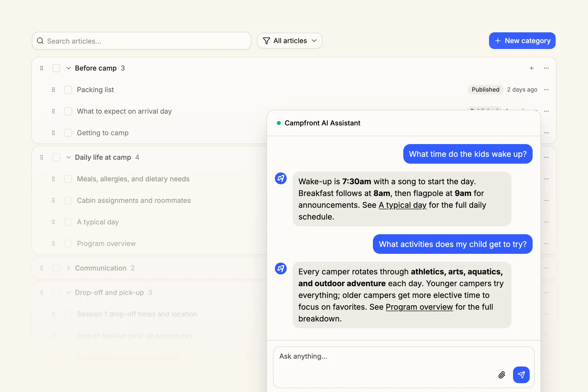The width and height of the screenshot is (588, 392).
Task: Open more options for A typical day row
Action: (547, 222)
